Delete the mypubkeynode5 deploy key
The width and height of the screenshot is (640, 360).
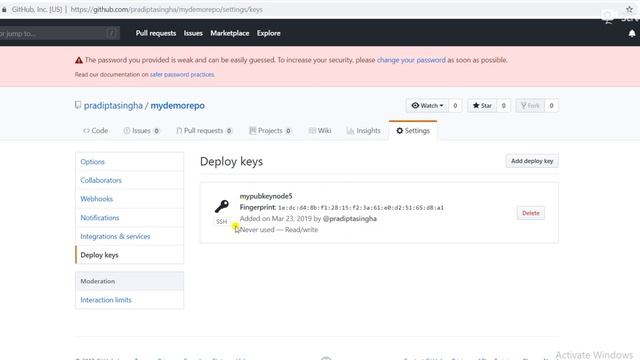click(531, 213)
